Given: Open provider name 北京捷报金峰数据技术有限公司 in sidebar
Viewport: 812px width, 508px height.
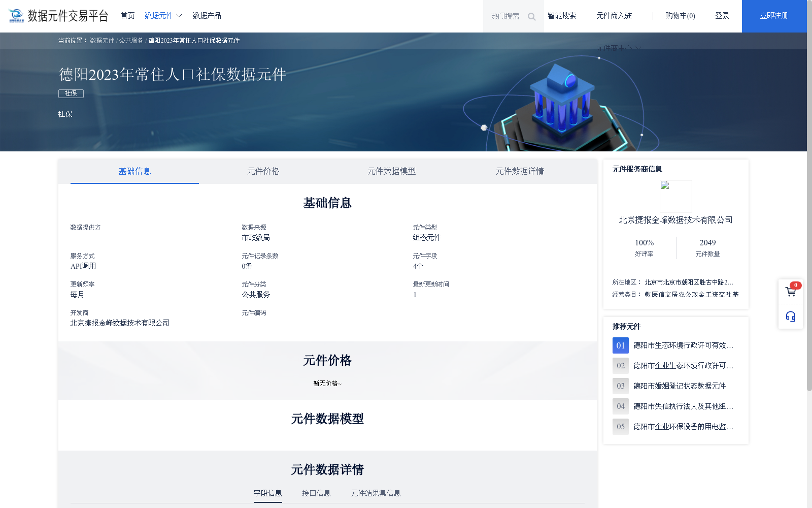Looking at the screenshot, I should (x=675, y=220).
